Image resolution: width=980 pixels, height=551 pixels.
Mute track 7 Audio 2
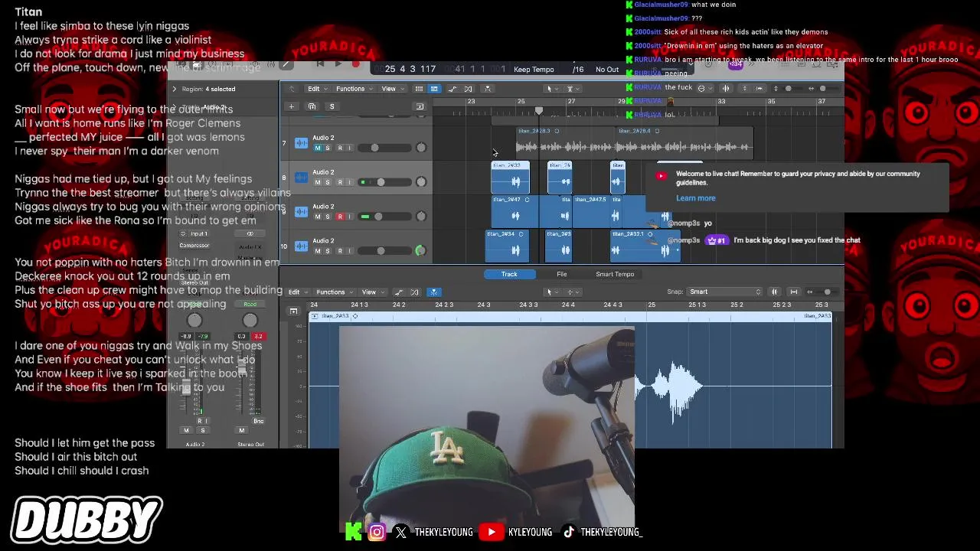coord(318,148)
